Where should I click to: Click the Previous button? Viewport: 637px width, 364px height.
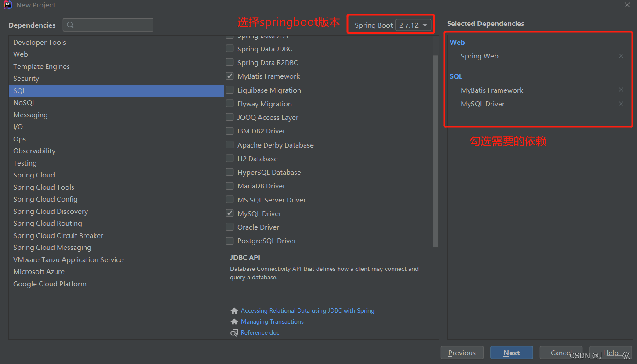point(462,353)
